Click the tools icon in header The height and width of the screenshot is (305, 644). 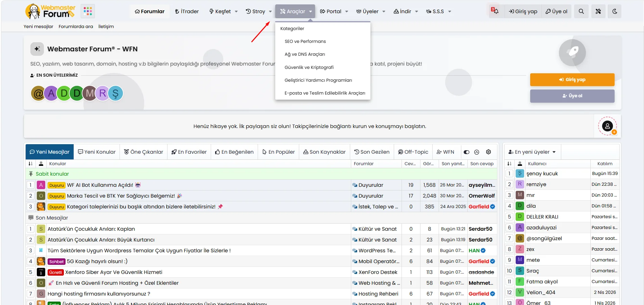pos(598,11)
